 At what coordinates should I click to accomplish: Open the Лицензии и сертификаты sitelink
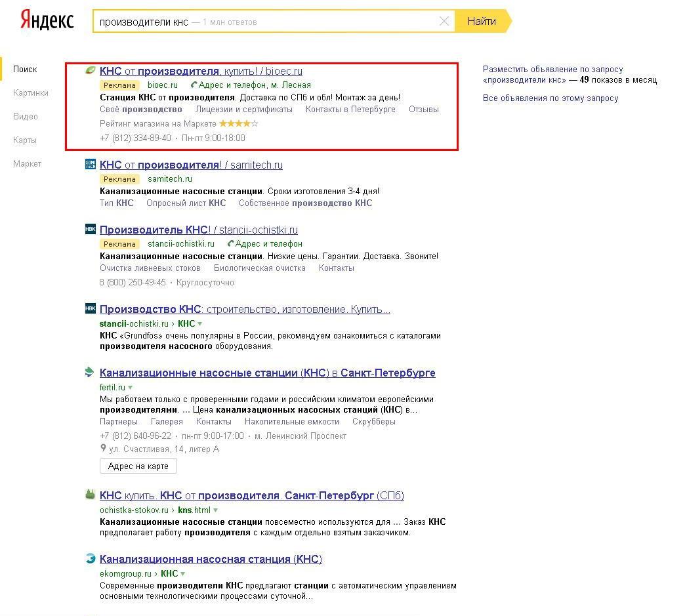pos(244,109)
